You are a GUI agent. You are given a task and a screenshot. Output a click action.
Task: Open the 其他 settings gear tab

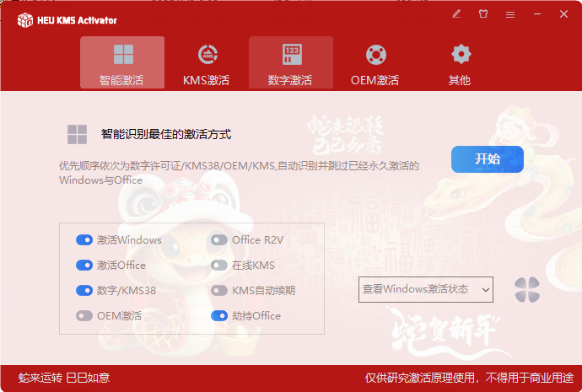point(460,64)
